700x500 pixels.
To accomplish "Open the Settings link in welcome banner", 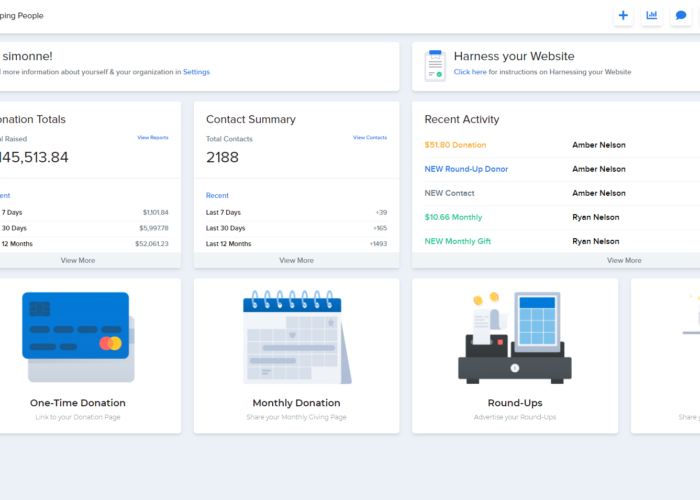I will (x=196, y=72).
